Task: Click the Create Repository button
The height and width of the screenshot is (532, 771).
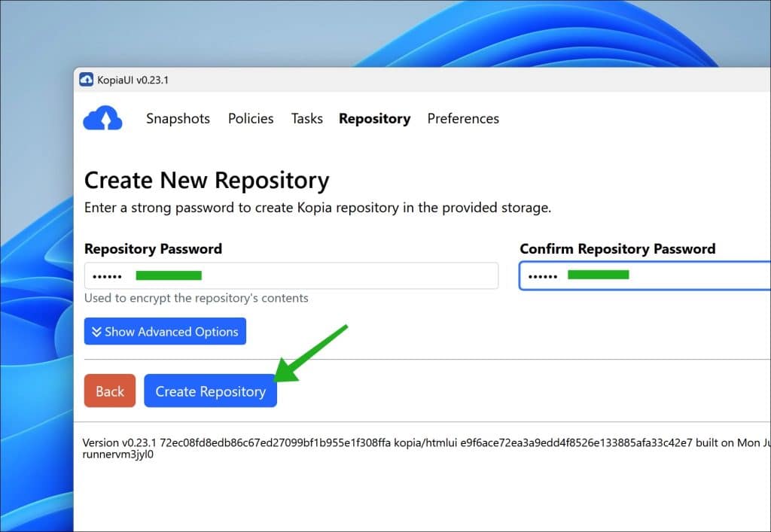Action: pyautogui.click(x=211, y=391)
